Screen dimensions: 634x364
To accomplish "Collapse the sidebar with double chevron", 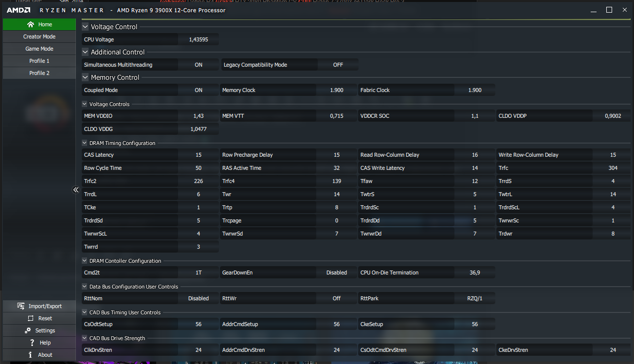I will tap(76, 190).
